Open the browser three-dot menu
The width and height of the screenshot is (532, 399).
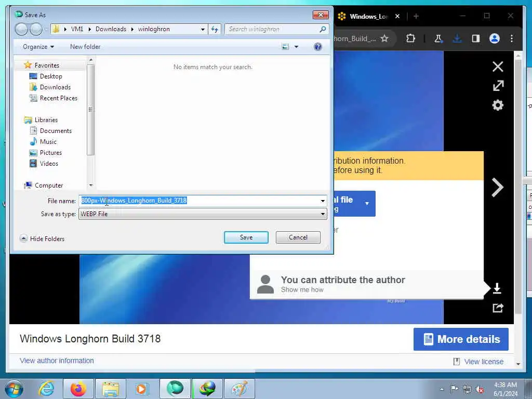point(512,38)
